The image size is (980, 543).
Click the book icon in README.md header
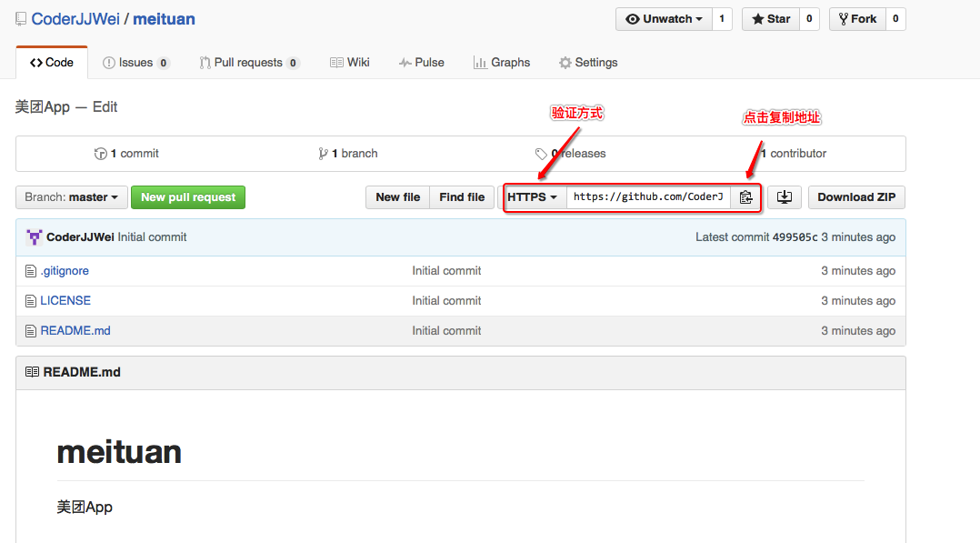coord(32,372)
